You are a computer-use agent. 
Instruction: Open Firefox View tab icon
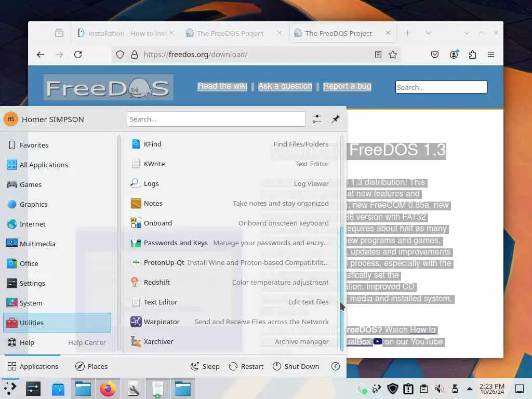click(59, 33)
